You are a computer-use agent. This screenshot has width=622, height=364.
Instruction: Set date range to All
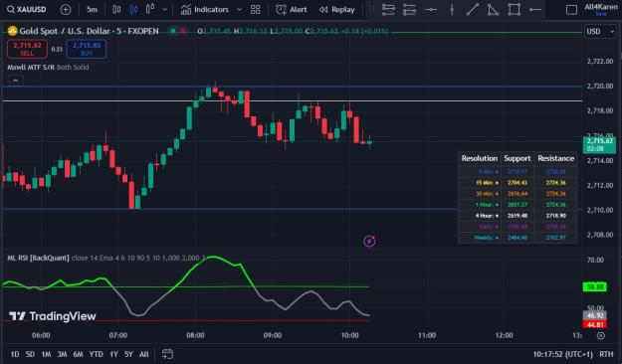[x=144, y=354]
